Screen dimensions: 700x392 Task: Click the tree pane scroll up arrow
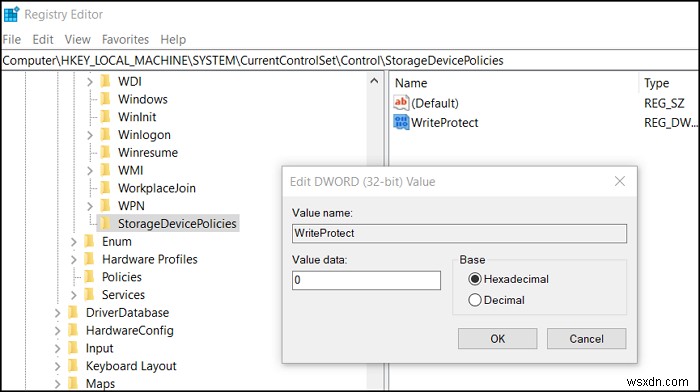pos(375,81)
